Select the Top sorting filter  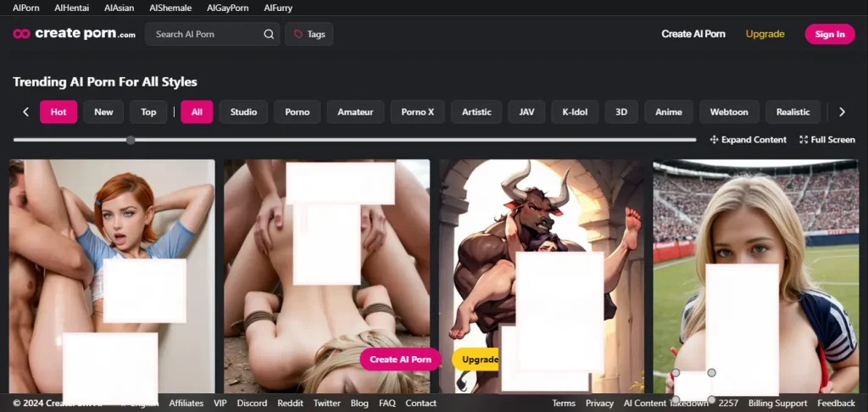click(148, 112)
